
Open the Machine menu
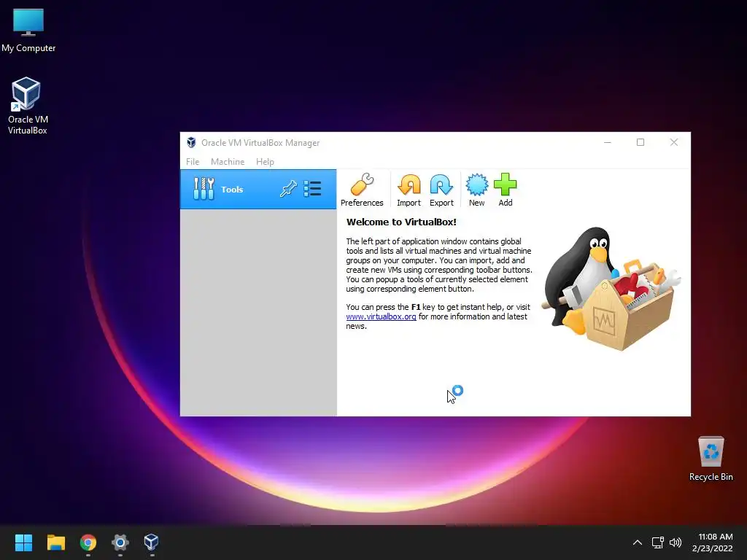228,162
